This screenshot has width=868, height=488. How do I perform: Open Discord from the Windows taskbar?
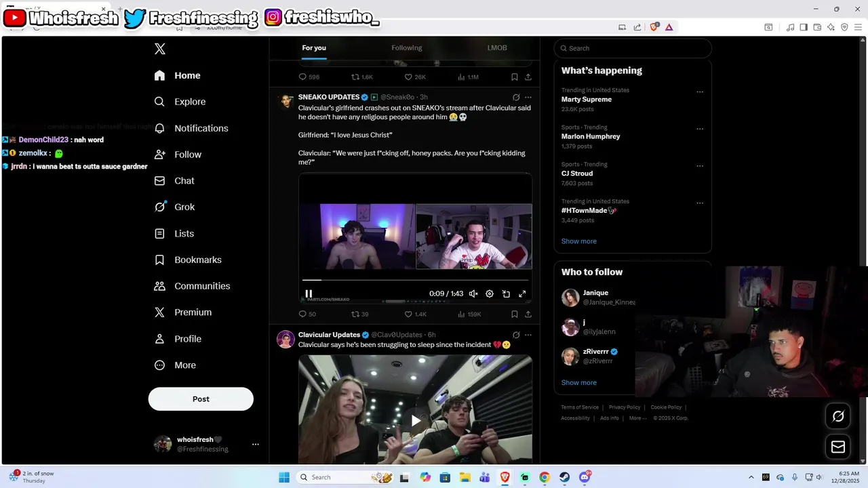coord(585,477)
